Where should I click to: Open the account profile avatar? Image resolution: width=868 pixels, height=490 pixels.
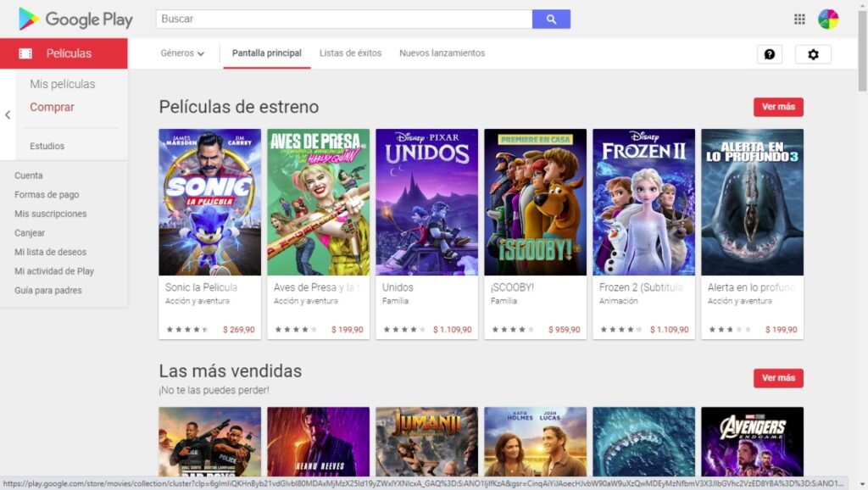828,19
